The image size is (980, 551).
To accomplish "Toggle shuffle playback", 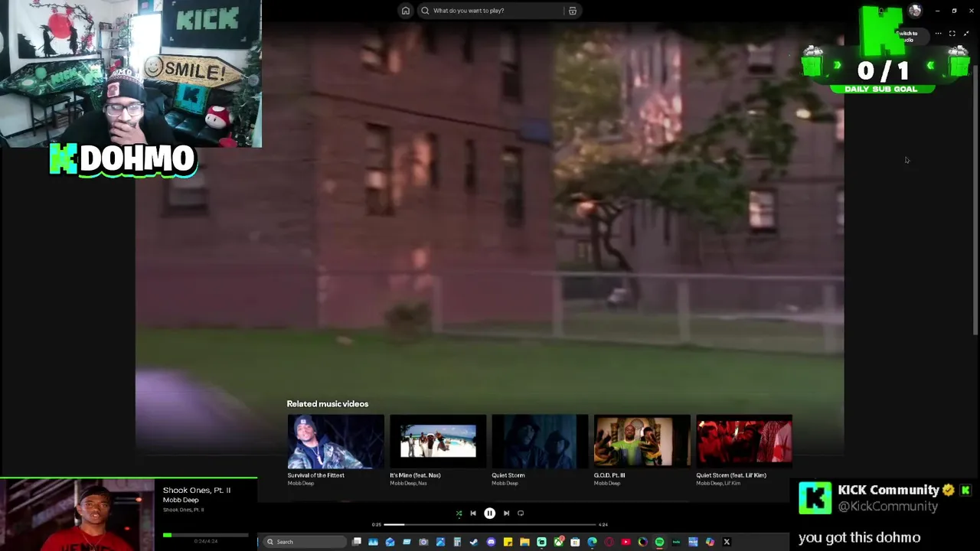I will (459, 514).
